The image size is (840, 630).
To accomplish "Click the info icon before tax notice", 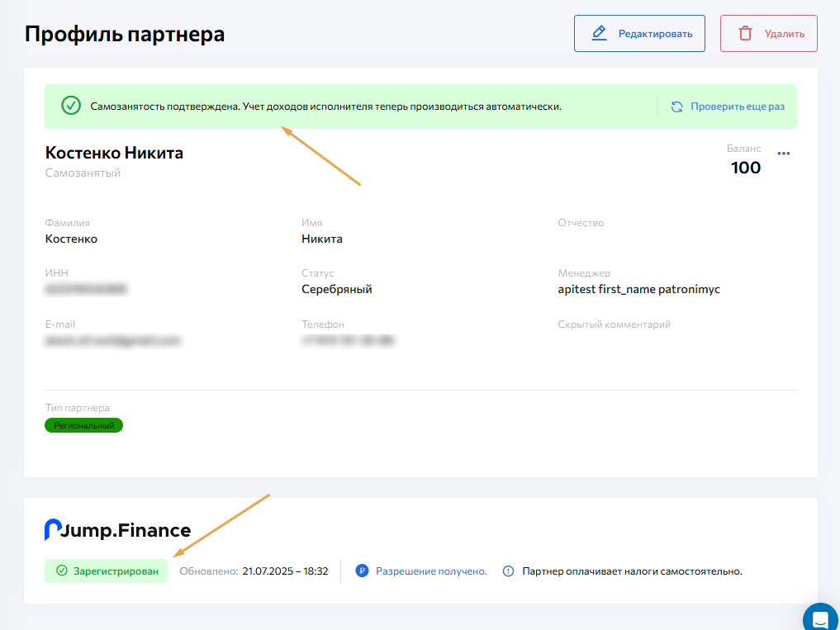I will [x=508, y=571].
